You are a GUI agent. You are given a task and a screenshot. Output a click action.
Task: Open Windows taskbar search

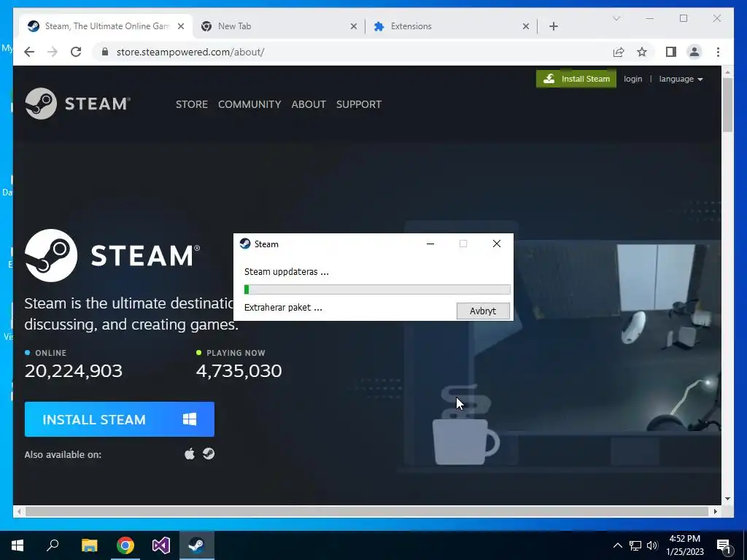tap(53, 545)
